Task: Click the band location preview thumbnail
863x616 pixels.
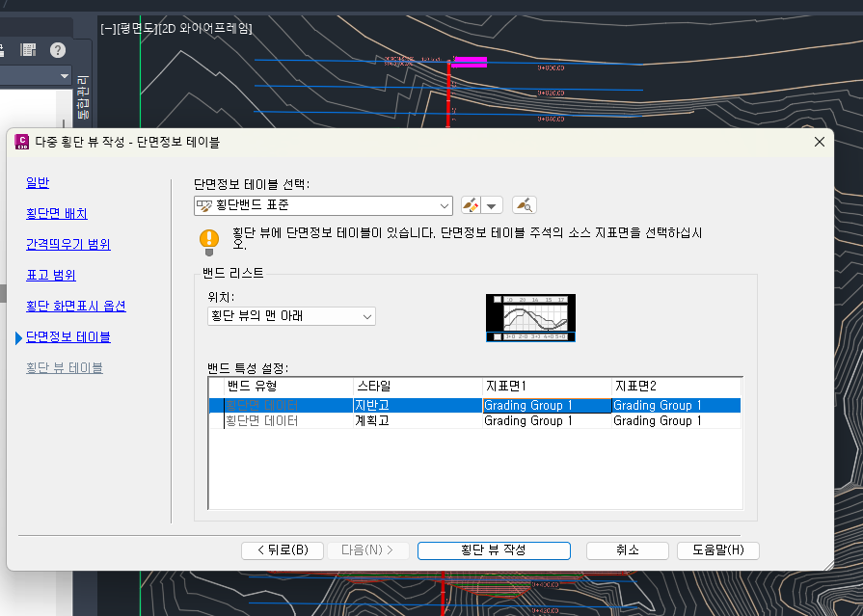Action: (x=530, y=318)
